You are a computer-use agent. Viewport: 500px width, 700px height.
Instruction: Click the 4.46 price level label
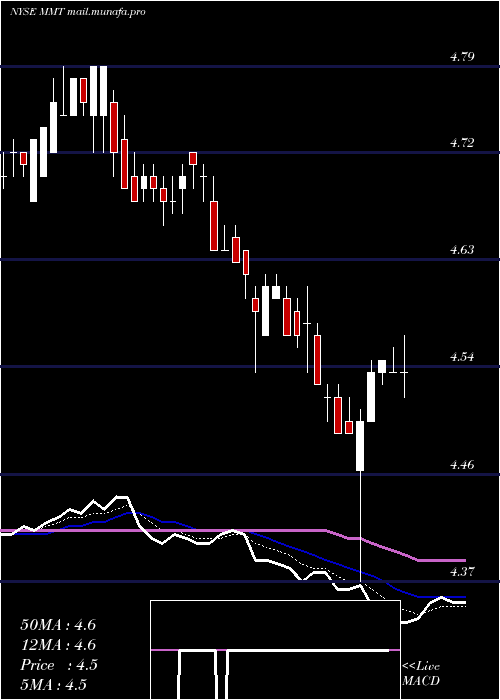pyautogui.click(x=462, y=465)
